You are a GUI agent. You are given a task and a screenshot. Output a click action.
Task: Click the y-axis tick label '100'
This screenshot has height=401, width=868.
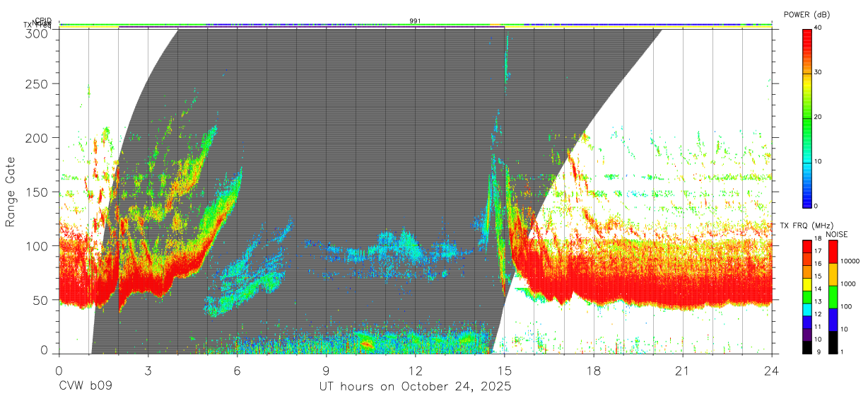37,246
